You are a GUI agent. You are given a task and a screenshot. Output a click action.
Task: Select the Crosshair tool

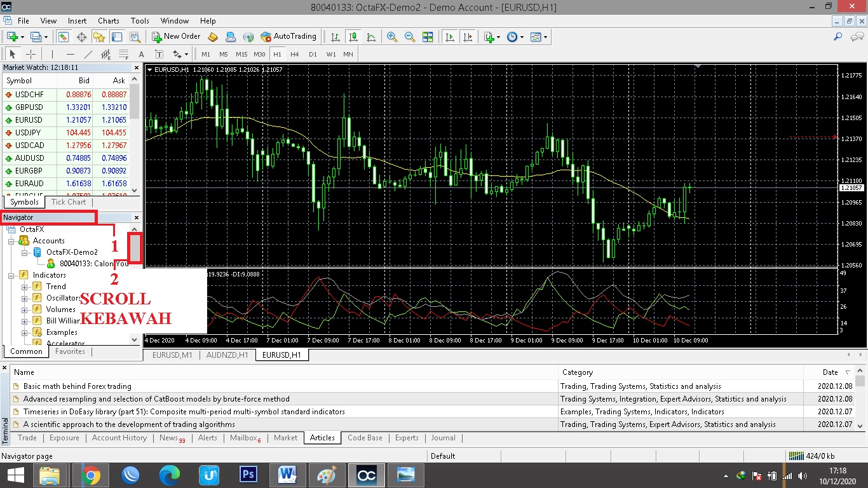tap(31, 54)
